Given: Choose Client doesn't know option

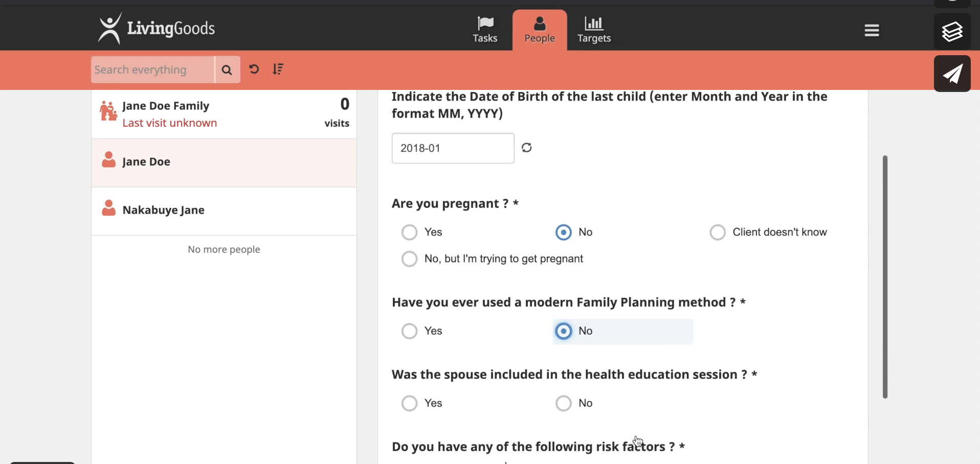Looking at the screenshot, I should tap(718, 233).
